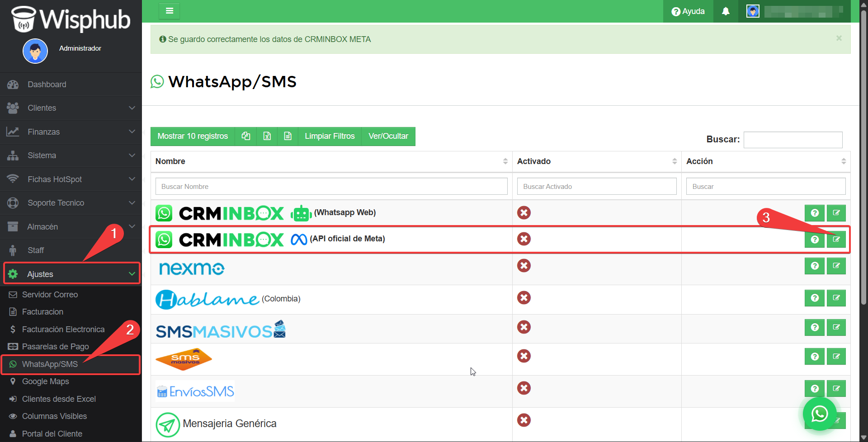The image size is (868, 442).
Task: Expand Finanzas sidebar menu
Action: coord(71,132)
